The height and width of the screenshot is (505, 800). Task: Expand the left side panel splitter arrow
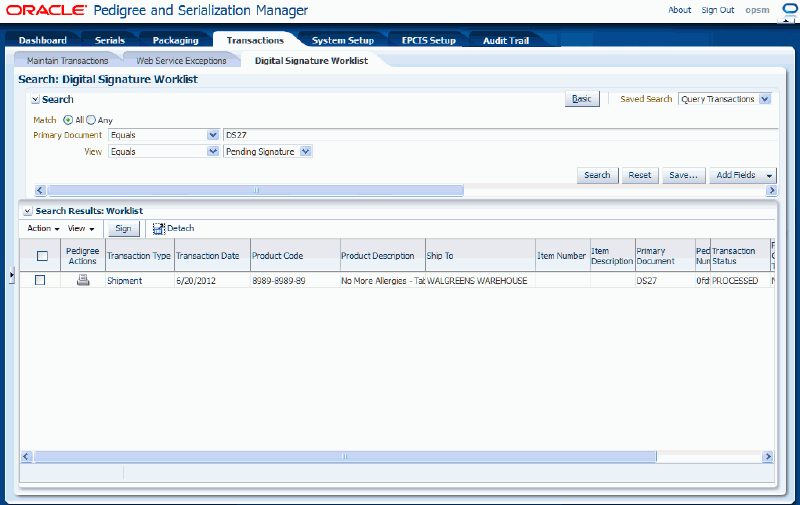tap(11, 275)
